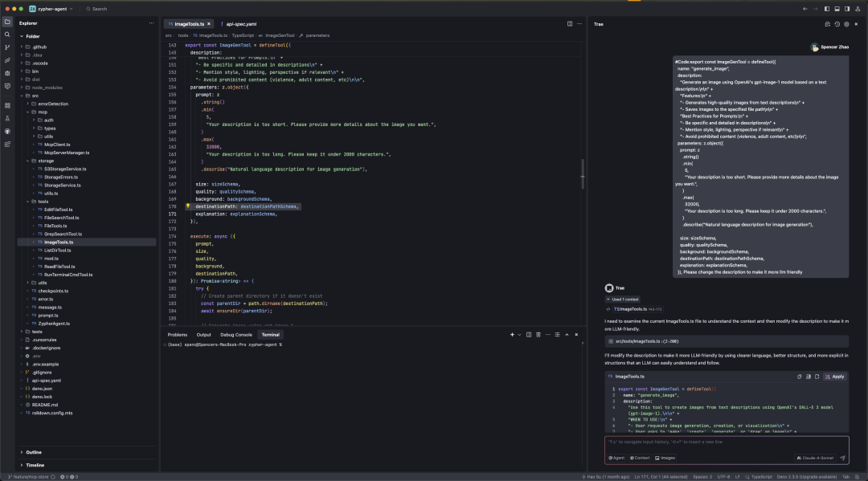
Task: Expand the errorDetection folder
Action: (x=27, y=104)
